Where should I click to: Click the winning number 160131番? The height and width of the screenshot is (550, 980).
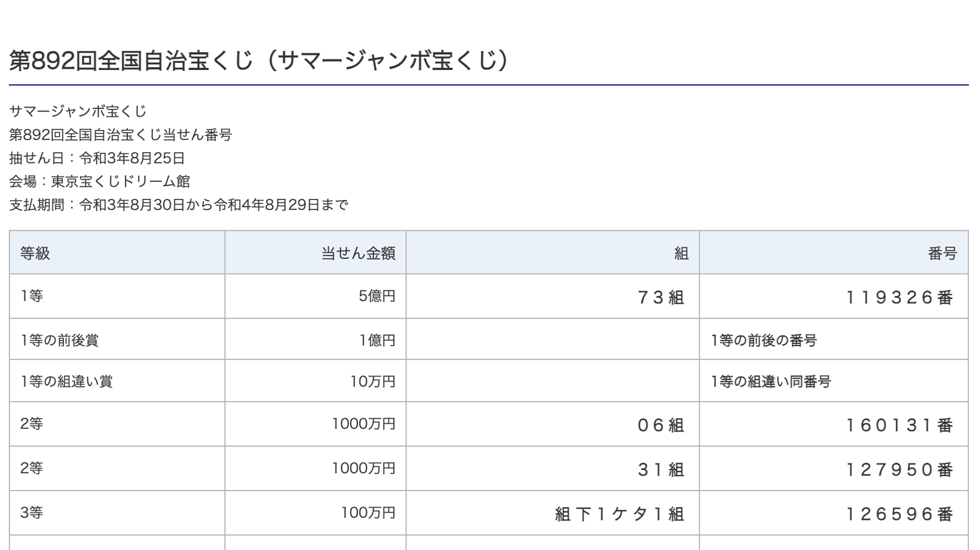click(x=900, y=425)
